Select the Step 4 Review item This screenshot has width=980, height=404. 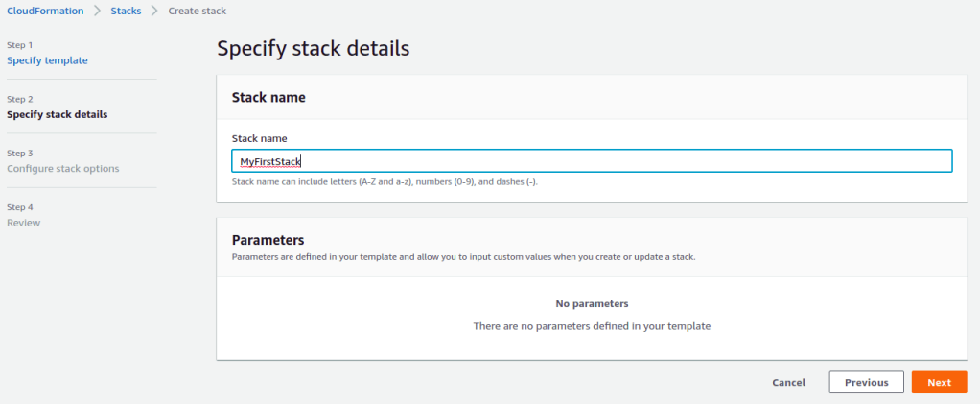coord(23,223)
